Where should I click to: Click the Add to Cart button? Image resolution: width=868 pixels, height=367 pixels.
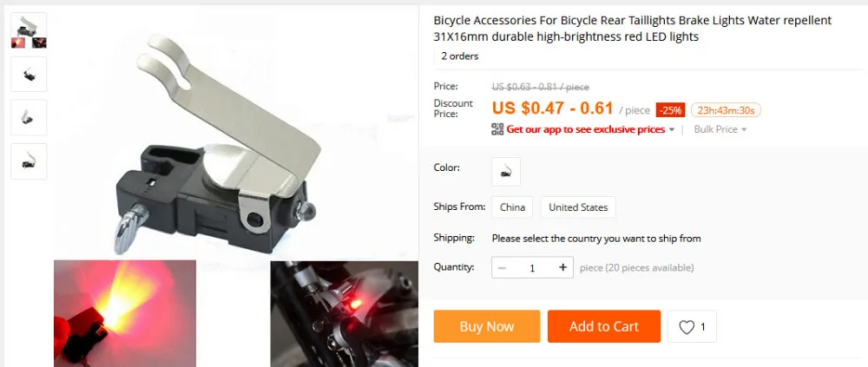604,326
